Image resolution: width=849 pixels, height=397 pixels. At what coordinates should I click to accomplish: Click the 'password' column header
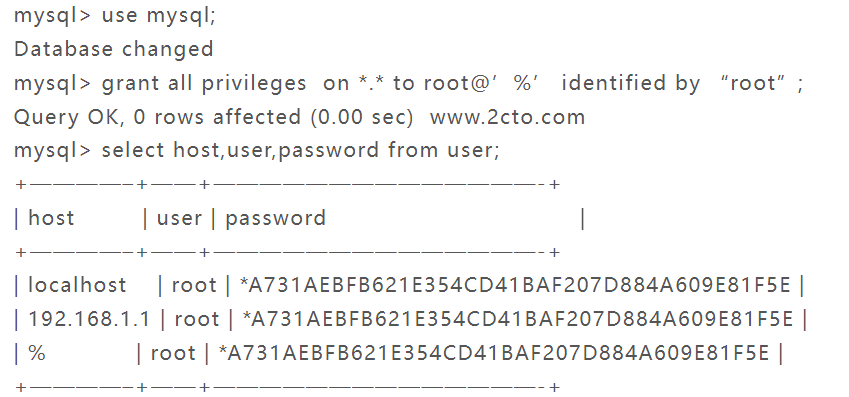point(276,218)
